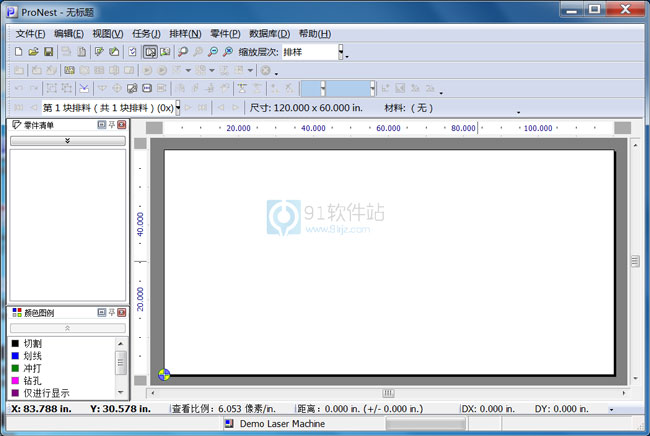Toggle pin on 零件清单 panel
The height and width of the screenshot is (436, 650).
pos(112,125)
